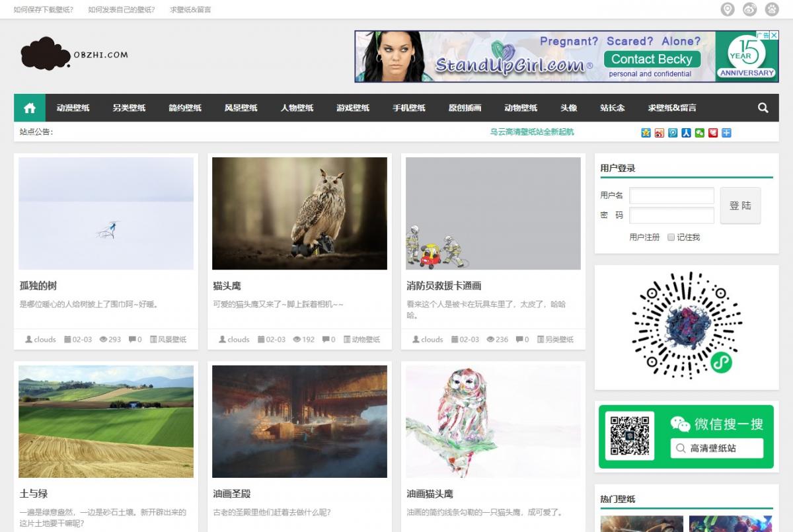Click the Weibo icon in top bar
This screenshot has height=532, width=793.
[x=749, y=9]
